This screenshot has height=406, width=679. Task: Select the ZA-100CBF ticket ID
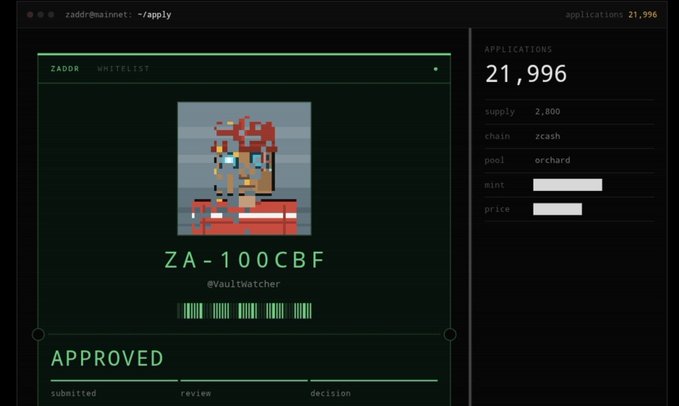244,260
